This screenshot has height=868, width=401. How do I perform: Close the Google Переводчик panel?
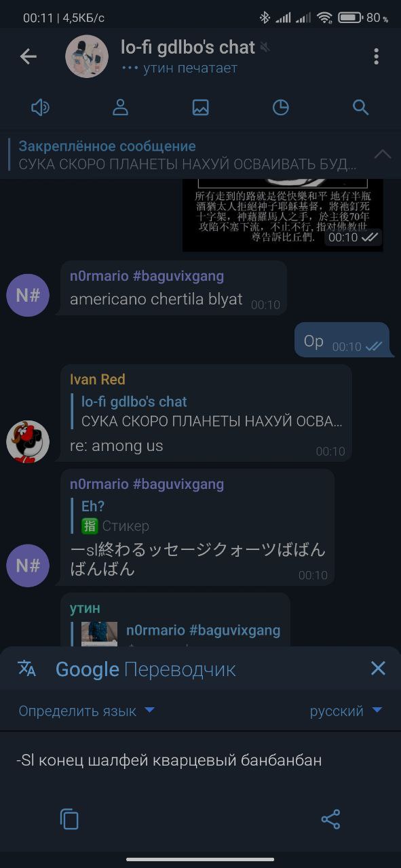click(x=378, y=669)
